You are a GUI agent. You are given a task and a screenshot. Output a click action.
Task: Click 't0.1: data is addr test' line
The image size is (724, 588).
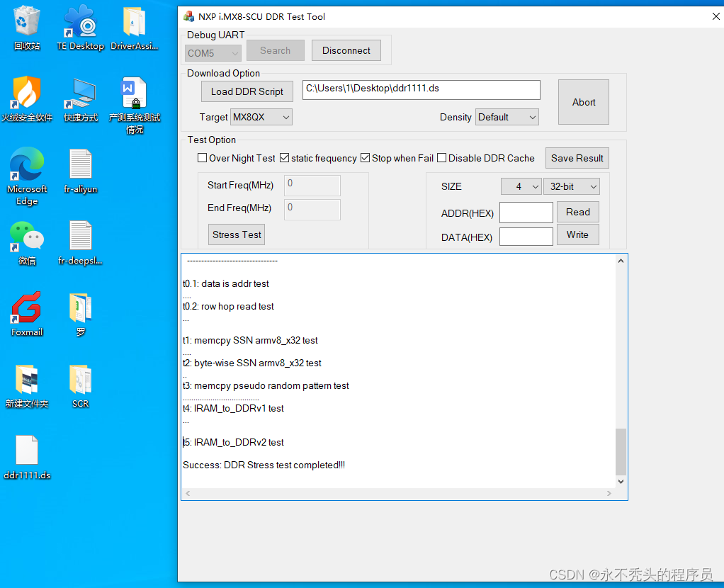point(226,283)
